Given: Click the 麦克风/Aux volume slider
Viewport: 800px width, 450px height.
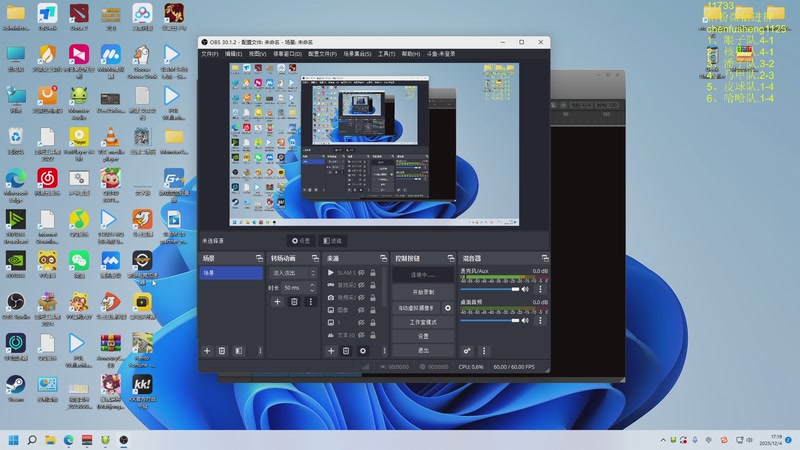Looking at the screenshot, I should [490, 289].
